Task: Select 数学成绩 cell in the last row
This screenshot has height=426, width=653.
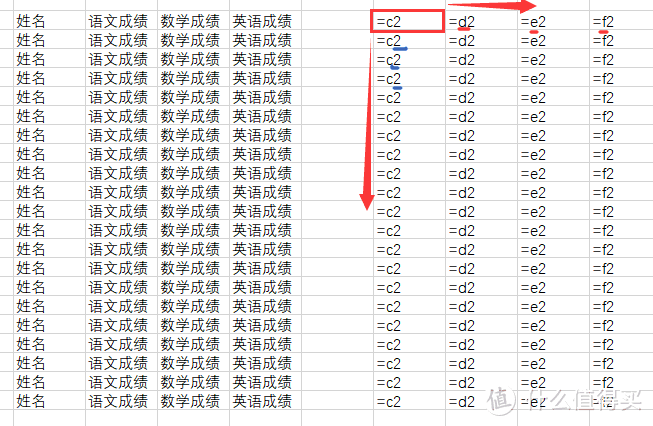Action: click(x=192, y=401)
